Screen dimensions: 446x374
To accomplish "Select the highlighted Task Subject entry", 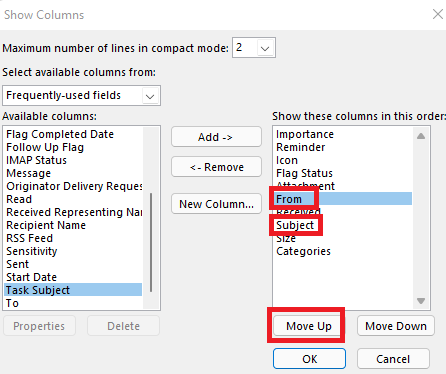I will (x=73, y=290).
